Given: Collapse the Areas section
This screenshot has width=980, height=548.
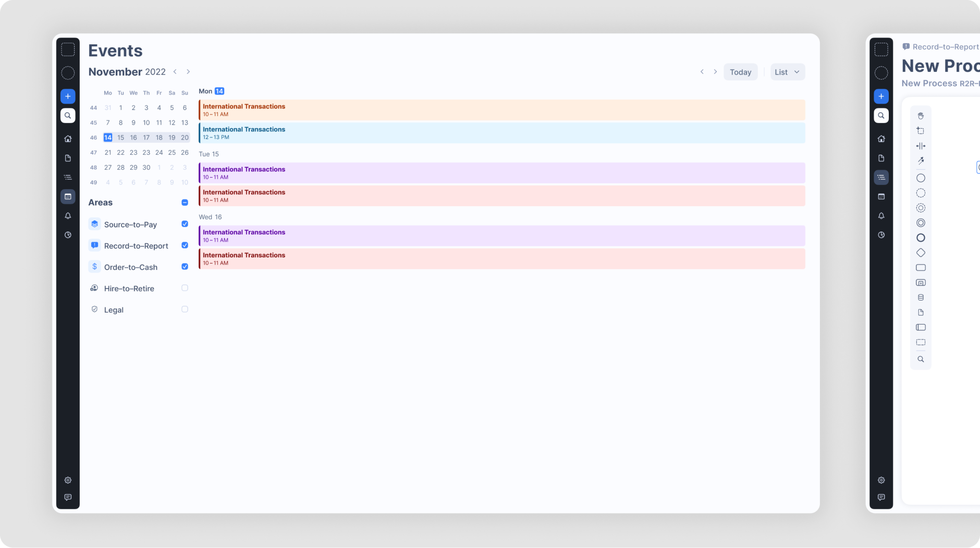Looking at the screenshot, I should pos(184,202).
